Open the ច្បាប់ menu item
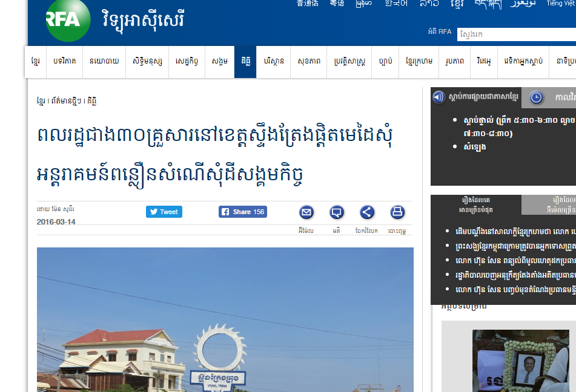576x392 pixels. click(385, 62)
